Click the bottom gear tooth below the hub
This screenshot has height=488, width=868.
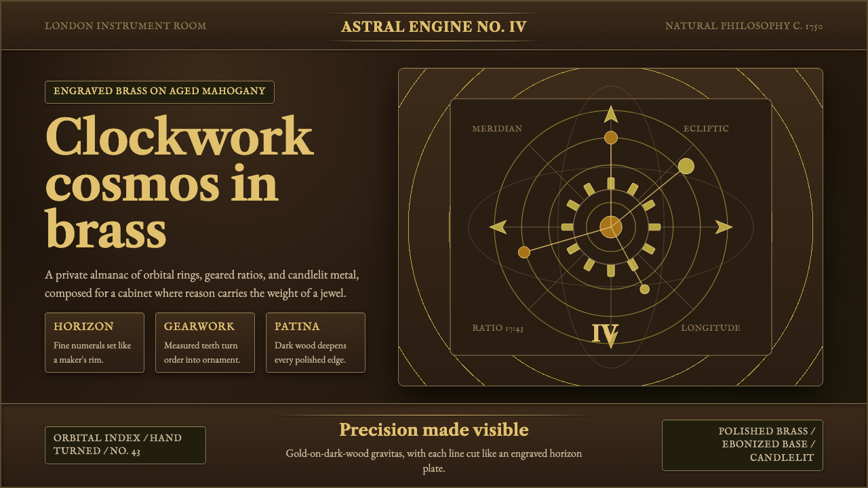click(611, 270)
